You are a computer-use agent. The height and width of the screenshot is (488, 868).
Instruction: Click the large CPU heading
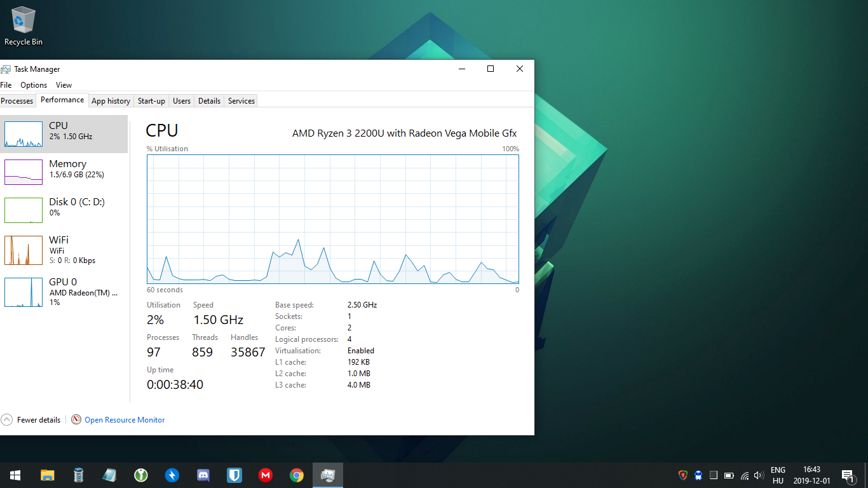(162, 130)
